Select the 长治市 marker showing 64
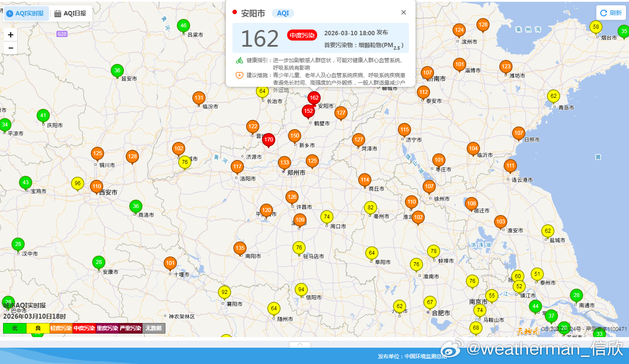 (262, 92)
